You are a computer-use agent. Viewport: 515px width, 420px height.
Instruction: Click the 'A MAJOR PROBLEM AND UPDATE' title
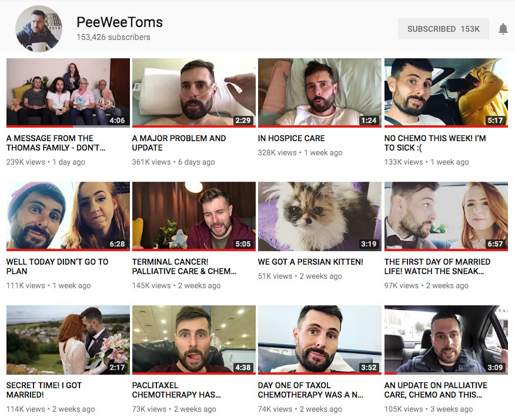click(179, 143)
